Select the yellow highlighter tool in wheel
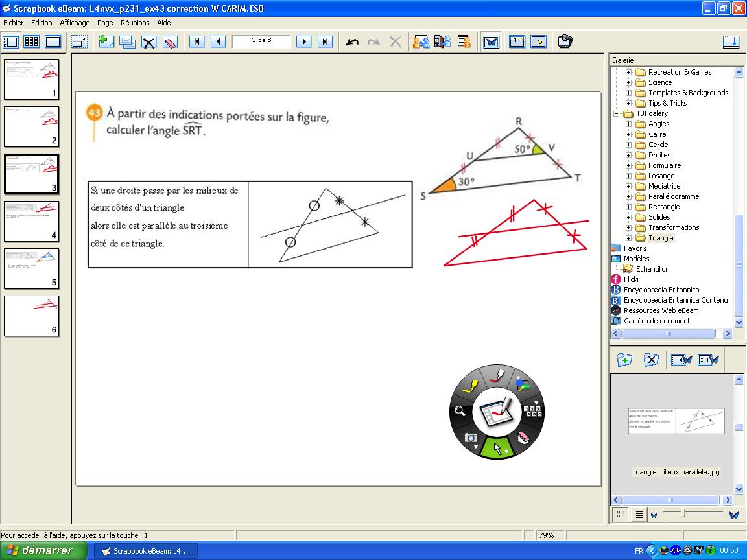The width and height of the screenshot is (747, 560). (470, 386)
